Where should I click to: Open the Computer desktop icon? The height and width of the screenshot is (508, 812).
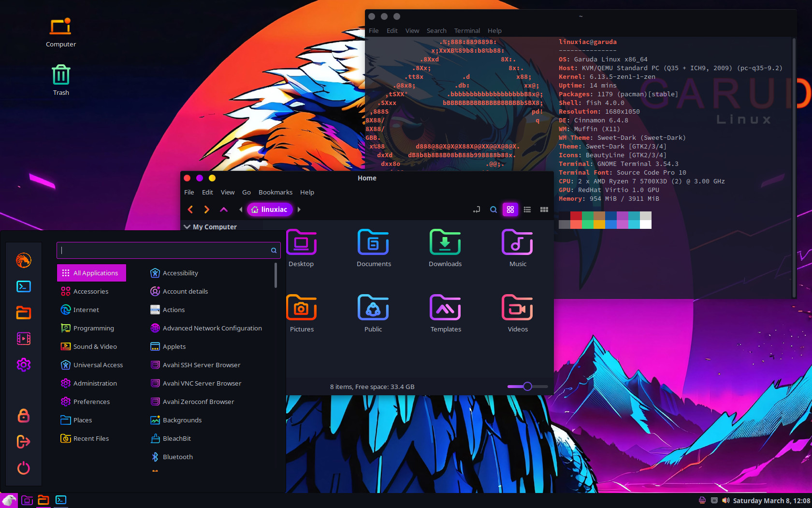tap(61, 32)
